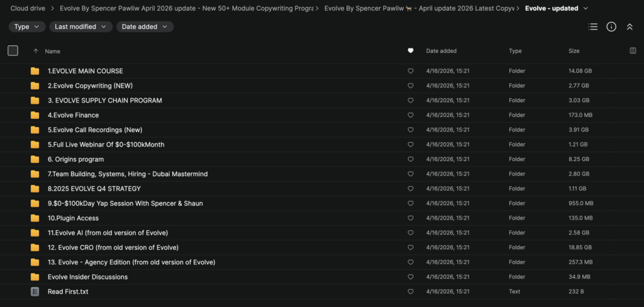644x307 pixels.
Task: Favorite the 4.Evolve Finance folder
Action: click(411, 115)
